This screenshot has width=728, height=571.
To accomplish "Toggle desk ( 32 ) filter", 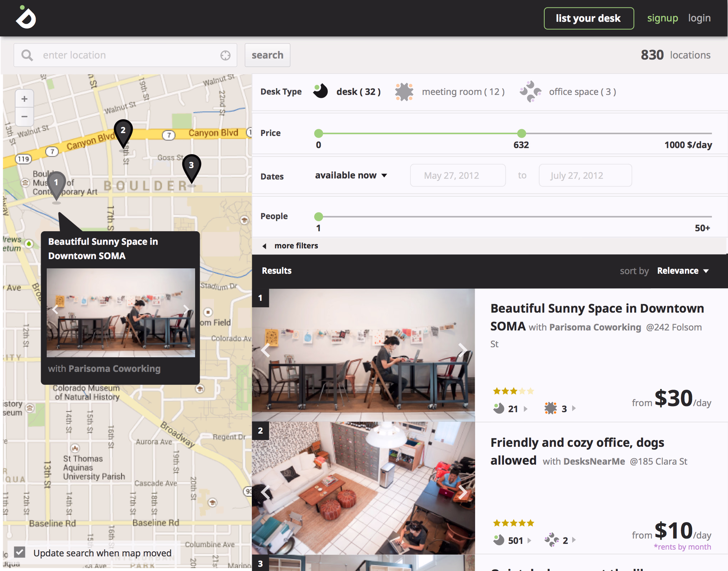I will (x=358, y=92).
